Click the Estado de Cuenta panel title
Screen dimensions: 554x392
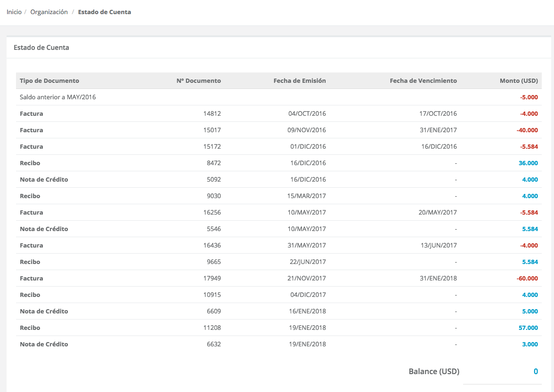(41, 47)
